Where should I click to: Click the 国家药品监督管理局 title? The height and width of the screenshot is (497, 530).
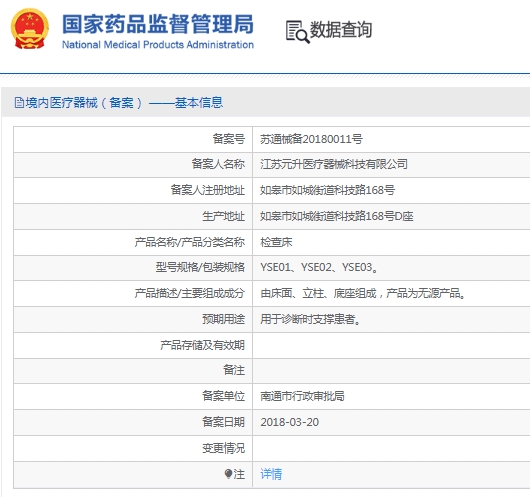point(158,24)
